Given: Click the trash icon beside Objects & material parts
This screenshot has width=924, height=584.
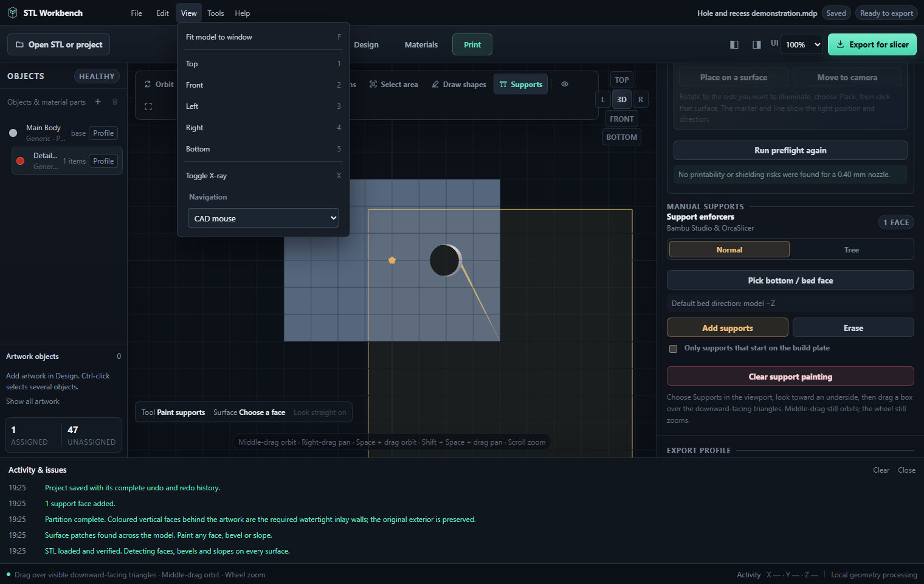Looking at the screenshot, I should 115,102.
